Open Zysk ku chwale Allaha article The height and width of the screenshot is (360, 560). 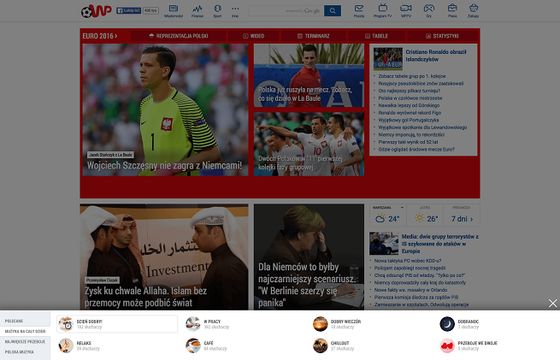tap(164, 257)
